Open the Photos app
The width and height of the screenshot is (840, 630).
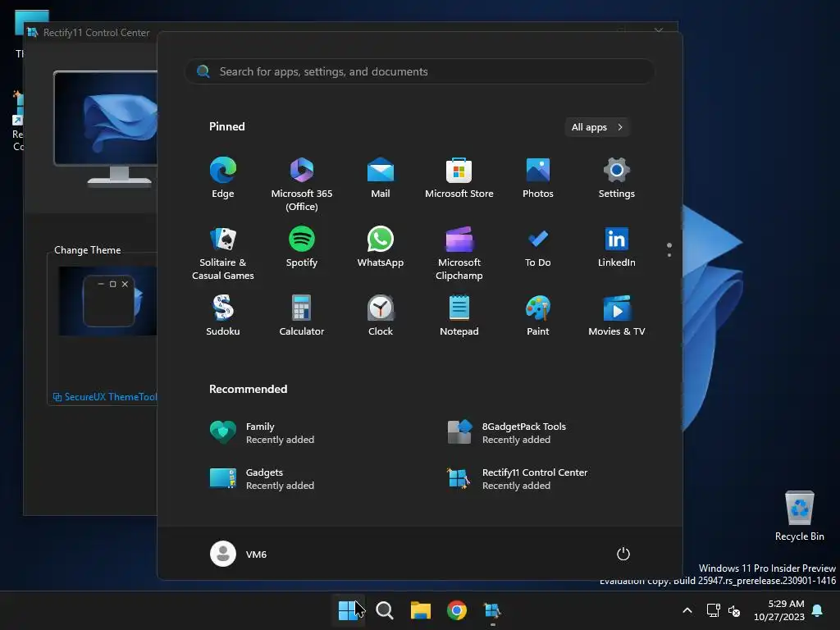(x=538, y=178)
